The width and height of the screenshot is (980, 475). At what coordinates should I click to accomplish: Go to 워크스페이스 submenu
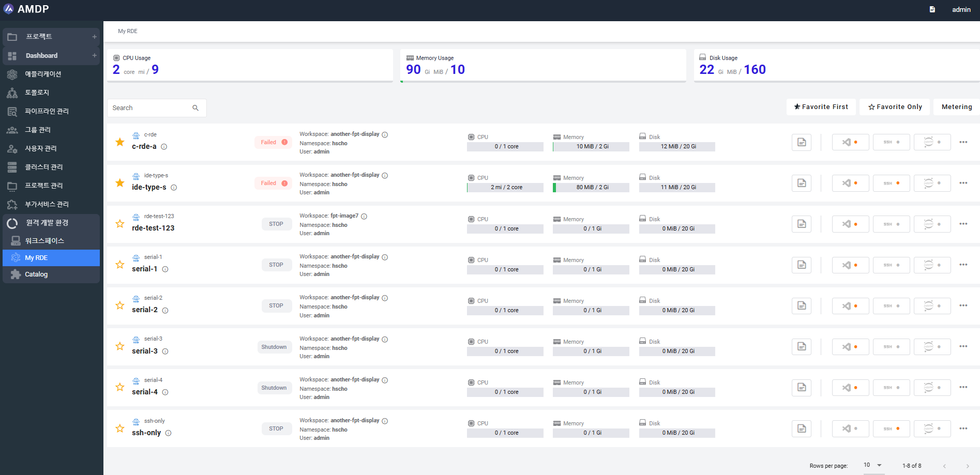click(x=51, y=241)
